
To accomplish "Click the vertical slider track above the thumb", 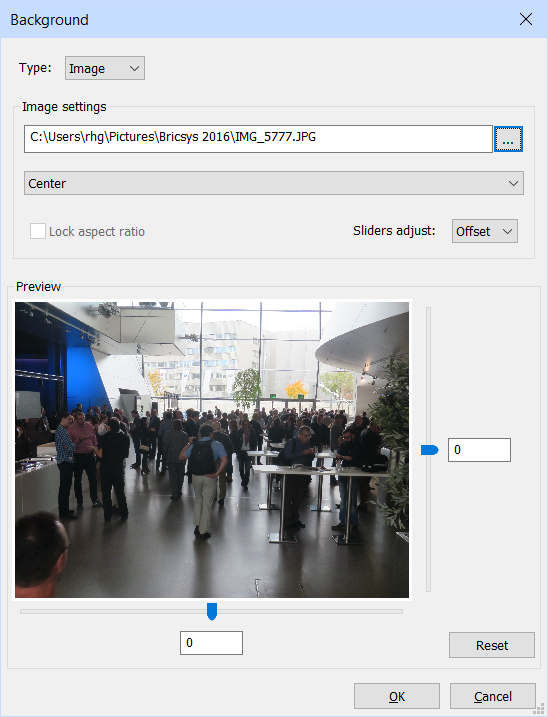I will click(429, 375).
